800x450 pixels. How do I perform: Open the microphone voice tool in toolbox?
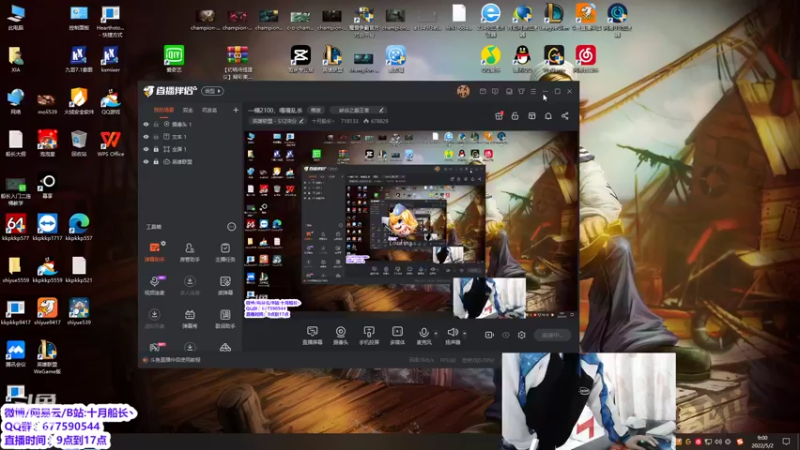point(155,285)
